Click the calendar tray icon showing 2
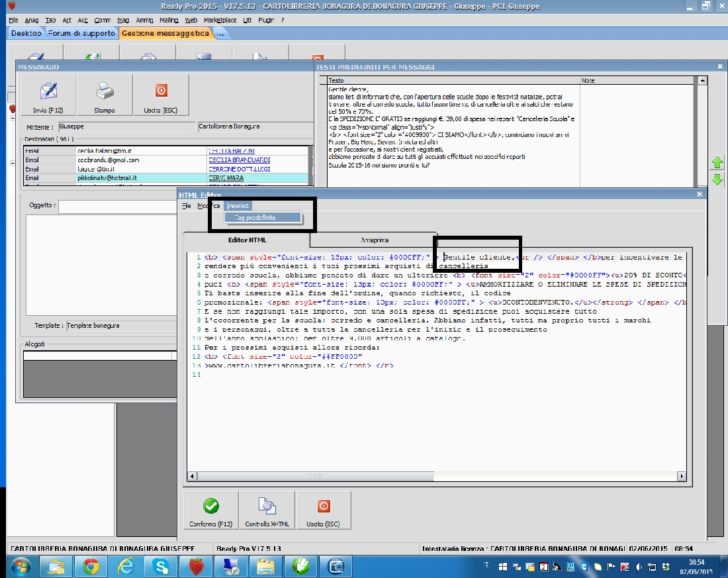This screenshot has height=578, width=728. click(x=543, y=567)
